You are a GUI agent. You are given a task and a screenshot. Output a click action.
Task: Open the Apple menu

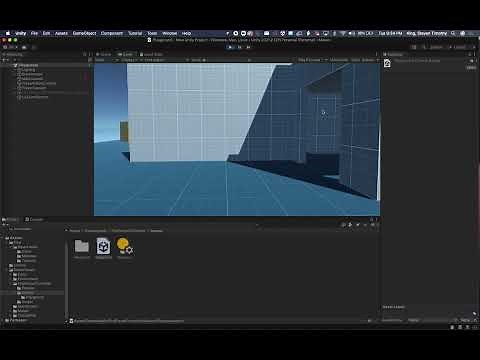[8, 33]
